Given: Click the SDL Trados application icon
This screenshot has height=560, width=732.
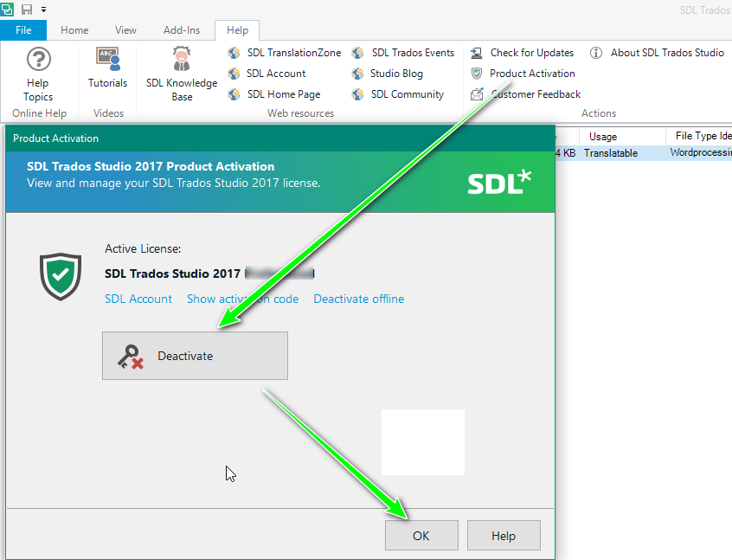Looking at the screenshot, I should pyautogui.click(x=8, y=9).
